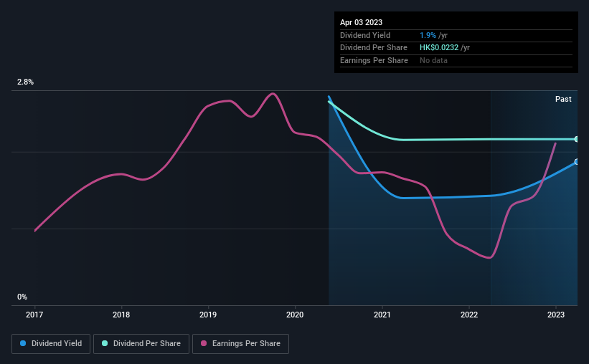Click the pink Earnings Per Share legend dot

pyautogui.click(x=204, y=343)
